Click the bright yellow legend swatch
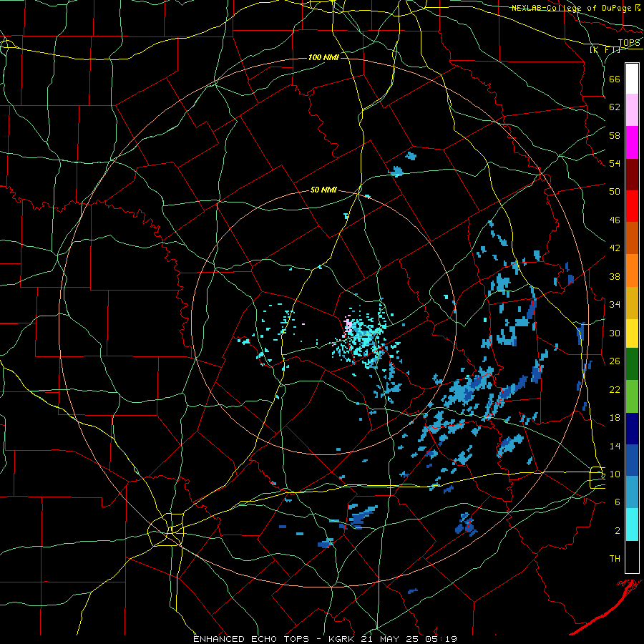The image size is (644, 644). coord(632,333)
